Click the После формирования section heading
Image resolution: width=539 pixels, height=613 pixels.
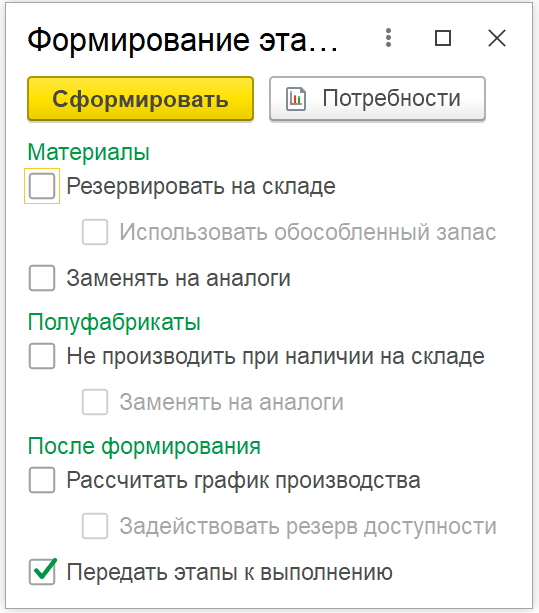point(144,446)
